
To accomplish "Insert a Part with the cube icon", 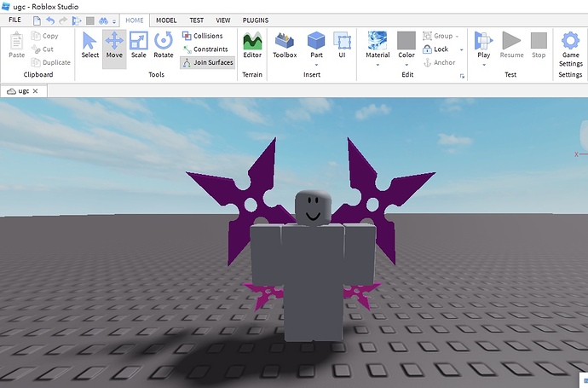I will click(x=316, y=41).
